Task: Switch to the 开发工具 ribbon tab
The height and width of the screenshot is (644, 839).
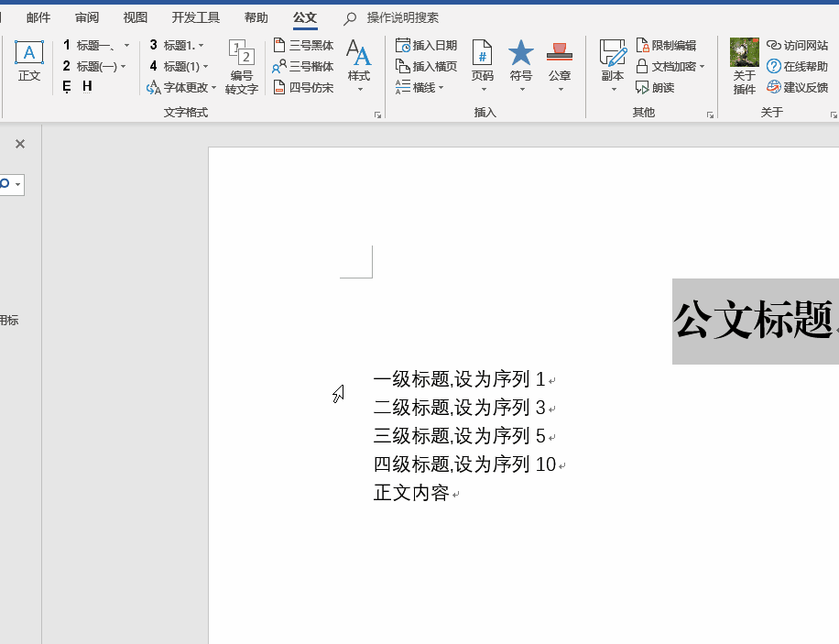Action: (x=194, y=16)
